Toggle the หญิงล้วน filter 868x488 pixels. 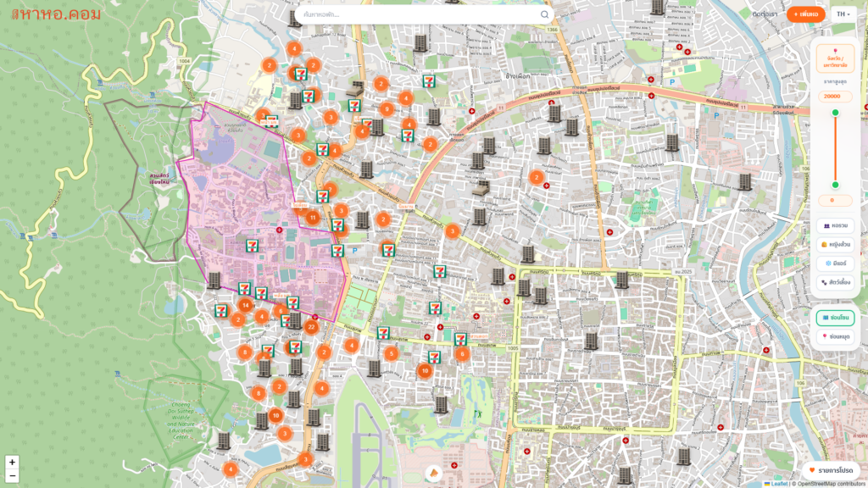point(835,245)
